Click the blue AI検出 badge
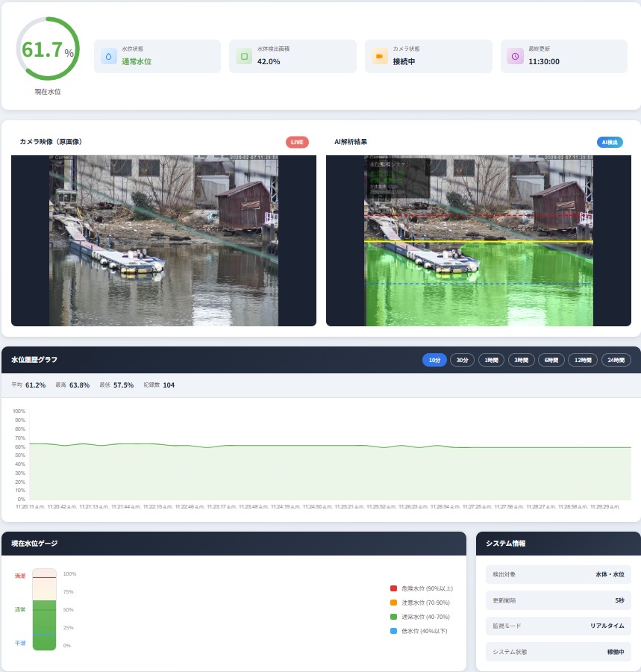Image resolution: width=641 pixels, height=672 pixels. pos(610,142)
